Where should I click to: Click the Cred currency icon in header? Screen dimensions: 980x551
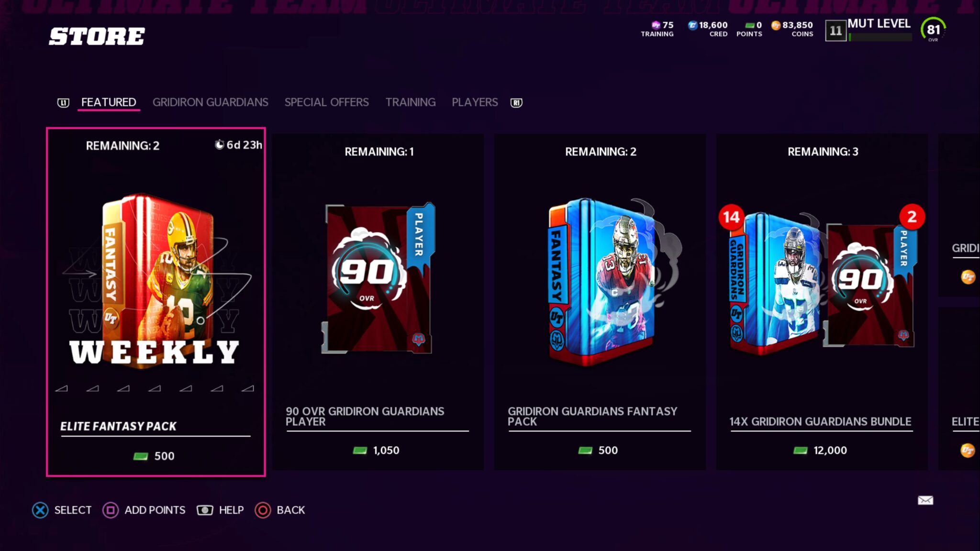[692, 25]
